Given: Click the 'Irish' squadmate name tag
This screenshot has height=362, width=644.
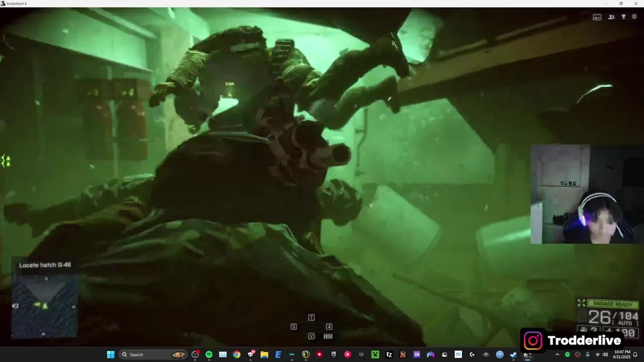Looking at the screenshot, I should click(x=229, y=84).
